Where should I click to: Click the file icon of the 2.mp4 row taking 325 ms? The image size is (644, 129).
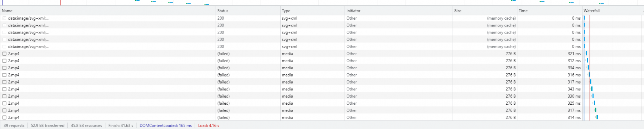(4, 103)
